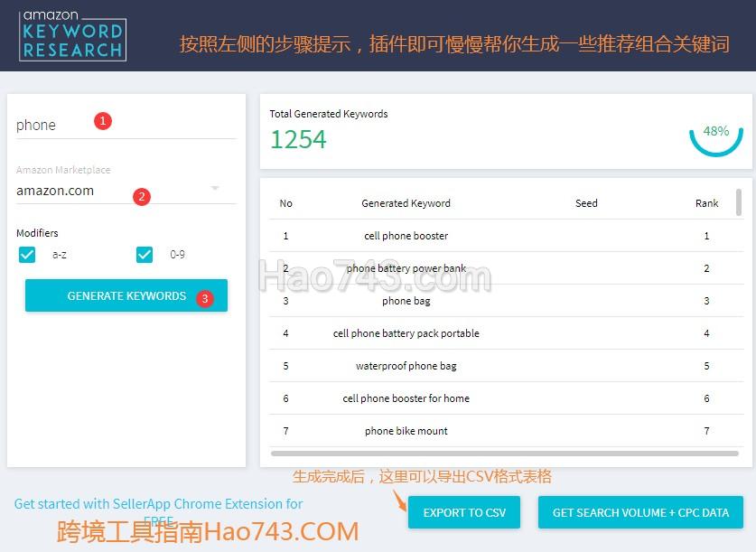Viewport: 756px width, 552px height.
Task: Sort by the No column header
Action: tap(286, 203)
